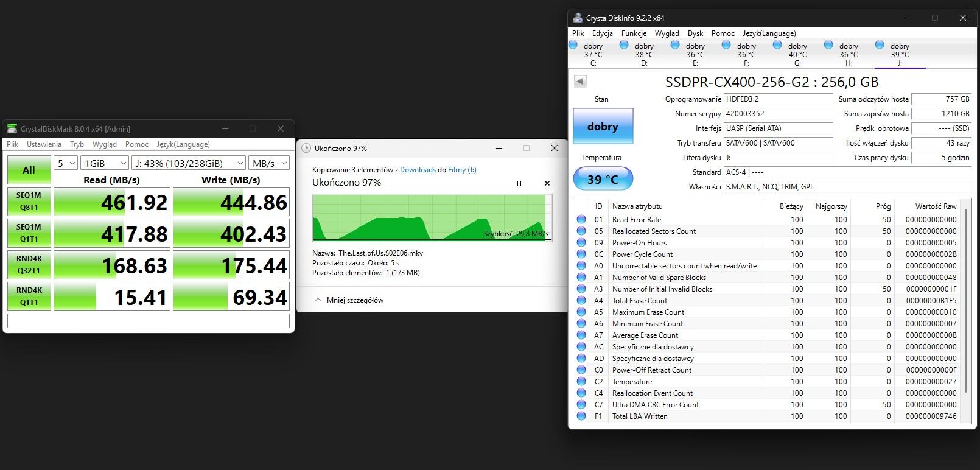This screenshot has height=470, width=980.
Task: Collapse details with Mniej szczegółów
Action: point(349,300)
